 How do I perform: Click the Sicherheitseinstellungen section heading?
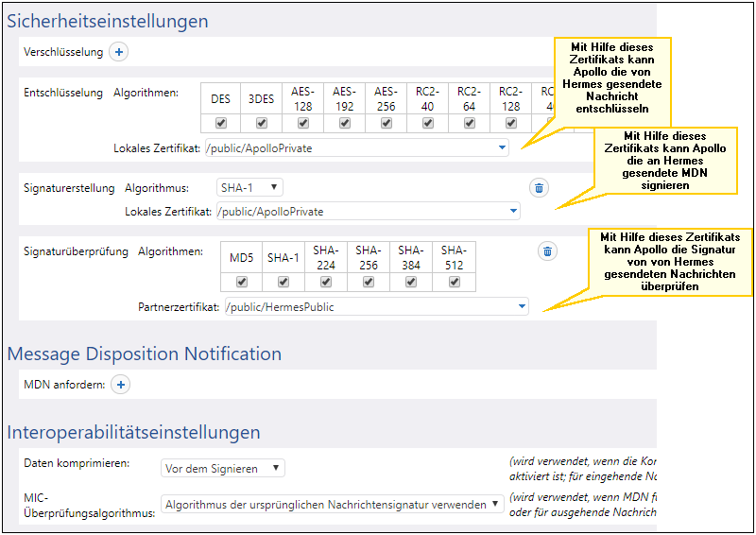tap(108, 21)
